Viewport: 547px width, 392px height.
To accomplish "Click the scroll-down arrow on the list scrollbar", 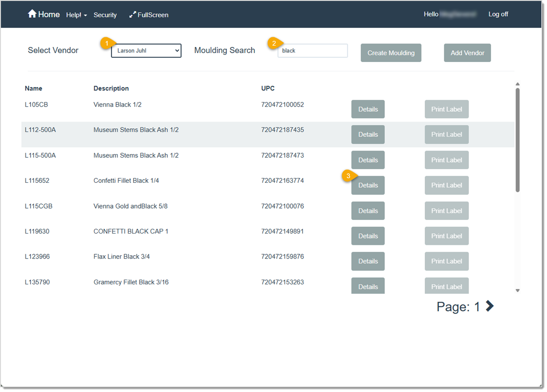I will (x=517, y=290).
